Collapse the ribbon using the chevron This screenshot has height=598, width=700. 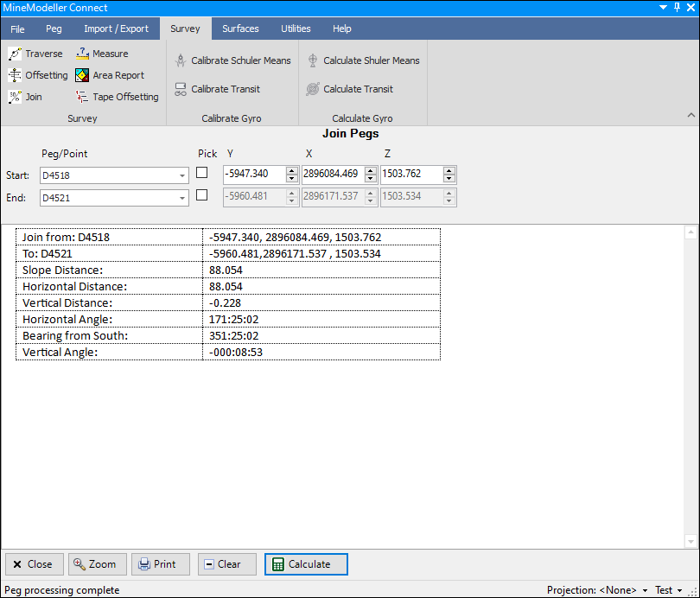pyautogui.click(x=690, y=115)
